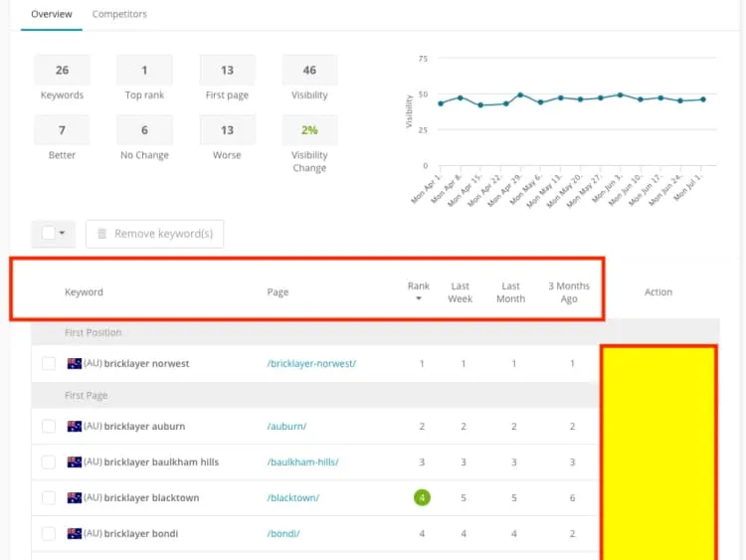This screenshot has height=560, width=746.
Task: Click the 26 Keywords stat box
Action: (x=62, y=71)
